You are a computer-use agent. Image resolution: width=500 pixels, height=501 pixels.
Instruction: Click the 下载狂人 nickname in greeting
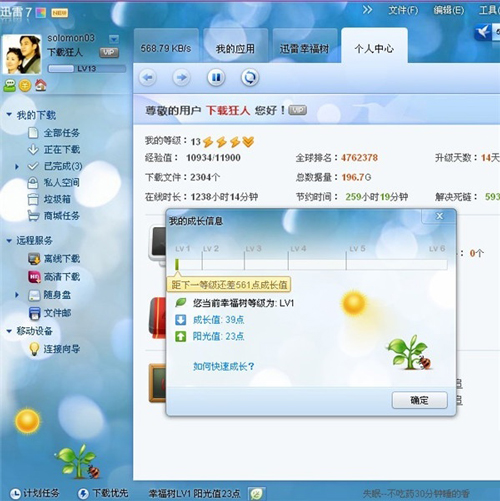click(x=228, y=110)
